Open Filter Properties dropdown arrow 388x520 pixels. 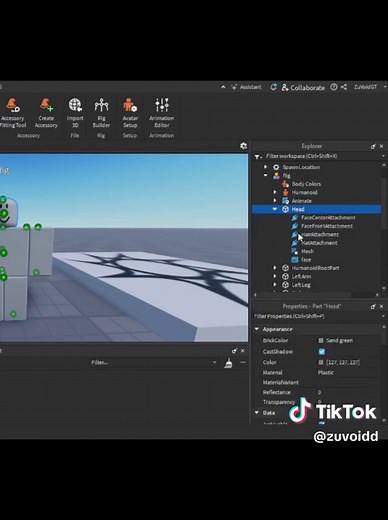point(383,316)
